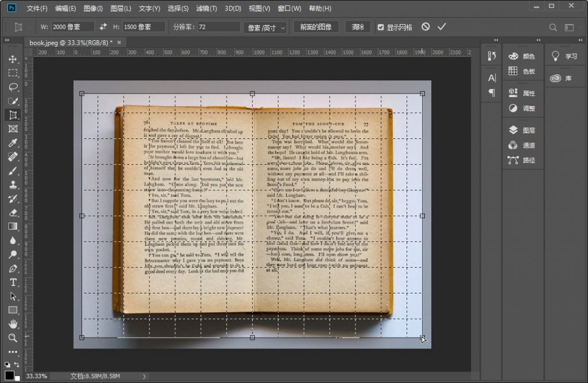This screenshot has height=383, width=588.
Task: Open the workspace switcher in options bar
Action: pos(569,27)
